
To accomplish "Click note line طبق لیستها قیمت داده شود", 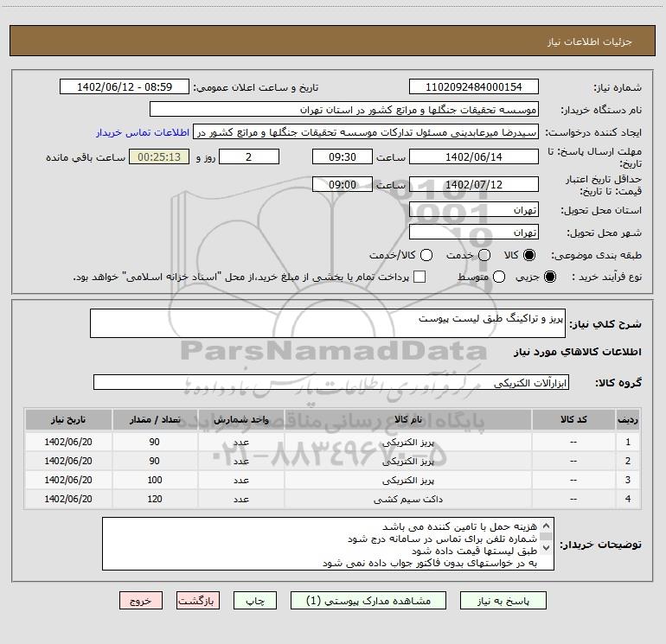I will (x=475, y=551).
